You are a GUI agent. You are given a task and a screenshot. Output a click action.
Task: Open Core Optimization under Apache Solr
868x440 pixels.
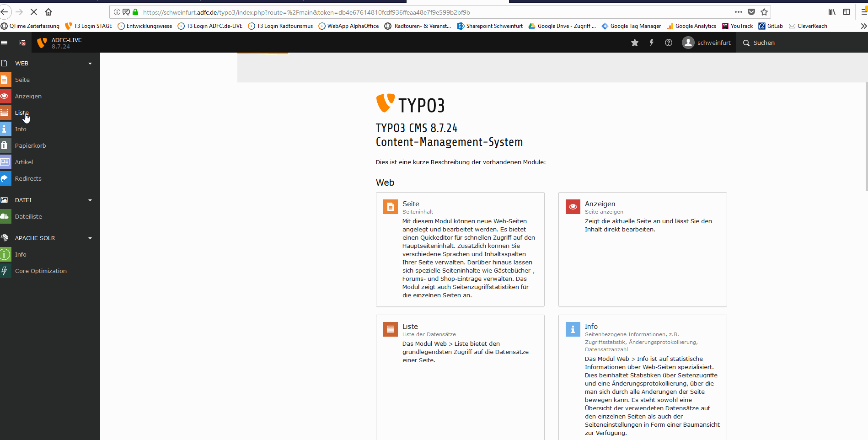(x=41, y=271)
